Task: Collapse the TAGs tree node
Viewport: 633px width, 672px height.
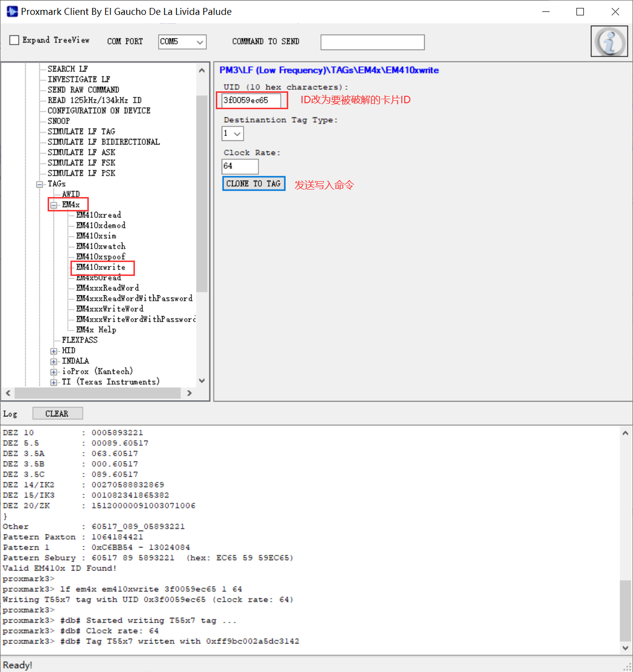Action: [40, 184]
